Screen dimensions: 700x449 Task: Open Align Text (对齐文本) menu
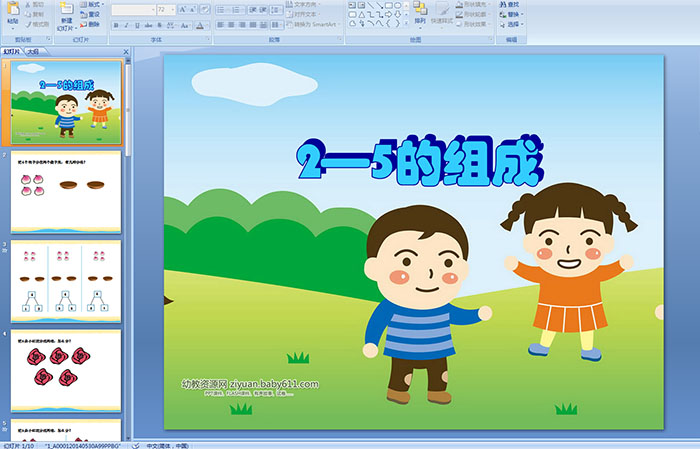pyautogui.click(x=303, y=14)
